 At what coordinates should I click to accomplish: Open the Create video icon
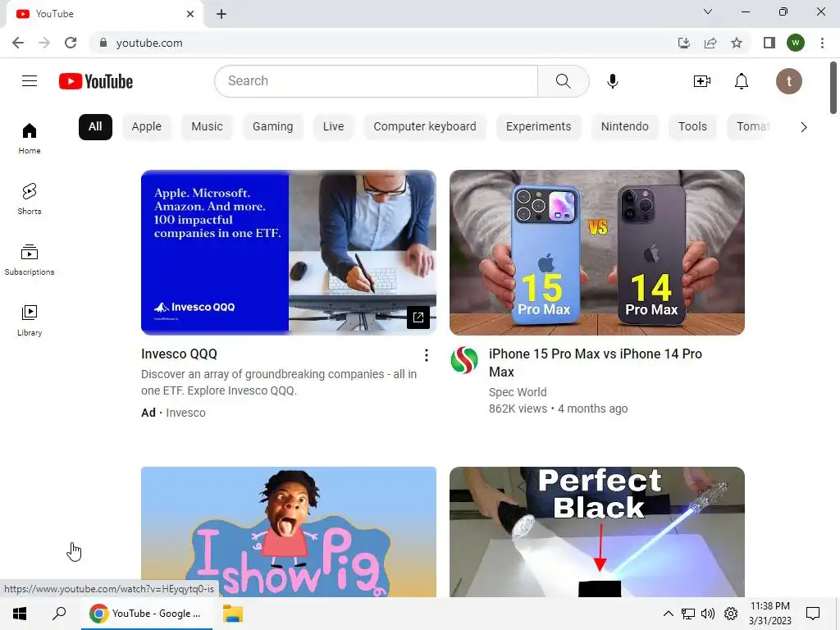pyautogui.click(x=702, y=81)
